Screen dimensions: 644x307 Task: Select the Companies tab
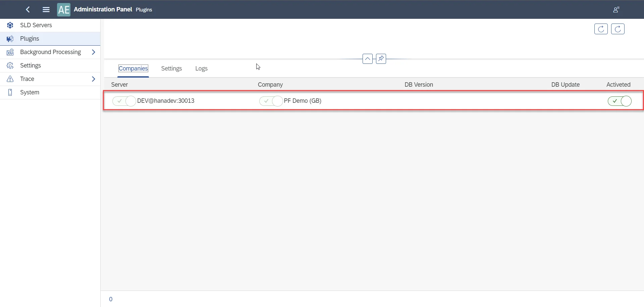coord(133,69)
